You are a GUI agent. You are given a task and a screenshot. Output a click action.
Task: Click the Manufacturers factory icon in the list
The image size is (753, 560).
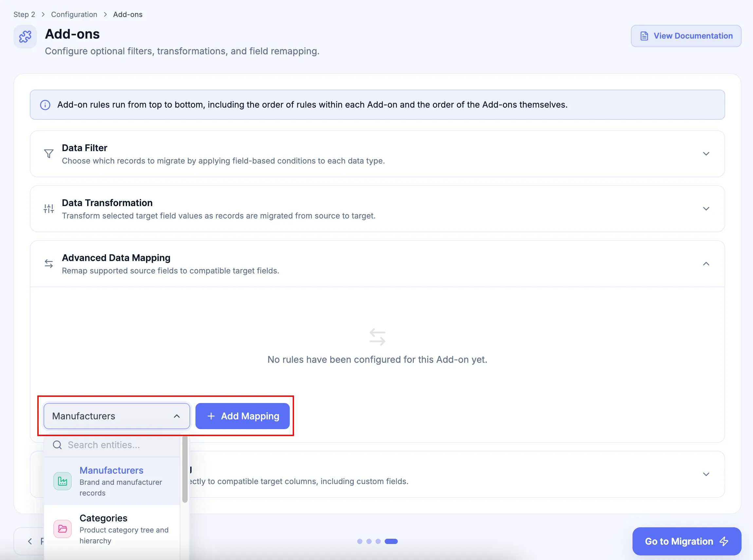point(63,481)
